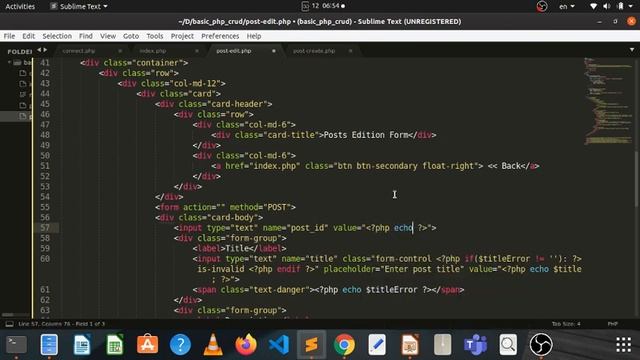The image size is (640, 360).
Task: Open the Find menu
Action: 86,36
